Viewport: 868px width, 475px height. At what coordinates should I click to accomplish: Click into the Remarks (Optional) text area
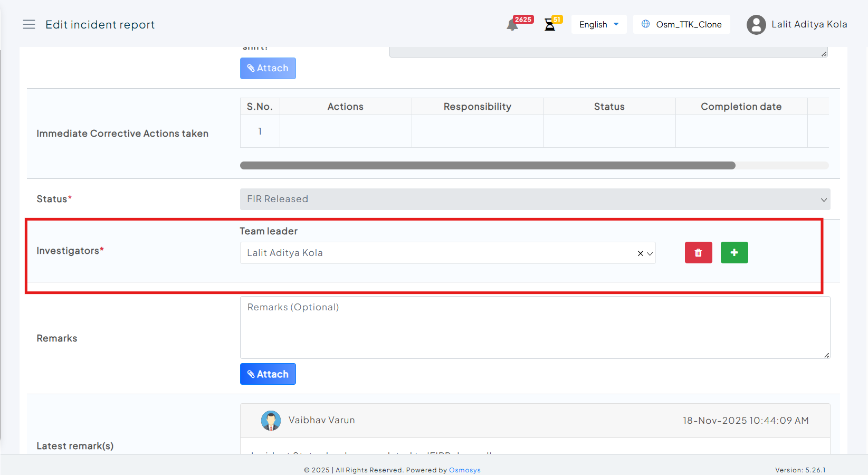click(535, 327)
